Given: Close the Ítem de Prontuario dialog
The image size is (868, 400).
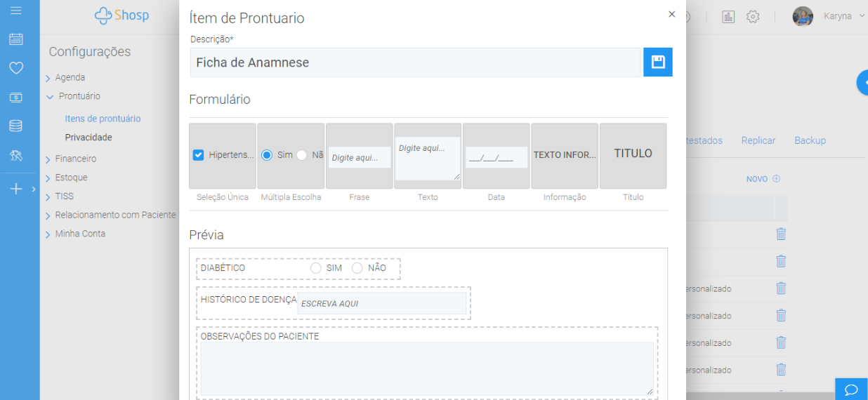Looking at the screenshot, I should click(671, 14).
